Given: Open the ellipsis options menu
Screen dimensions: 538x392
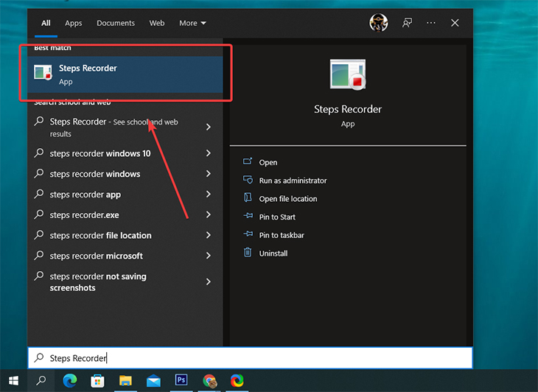Looking at the screenshot, I should coord(431,23).
